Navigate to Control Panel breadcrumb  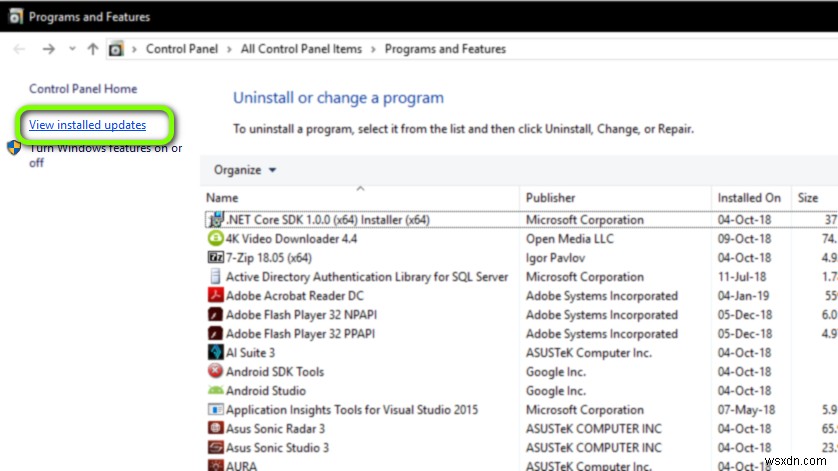pyautogui.click(x=182, y=49)
